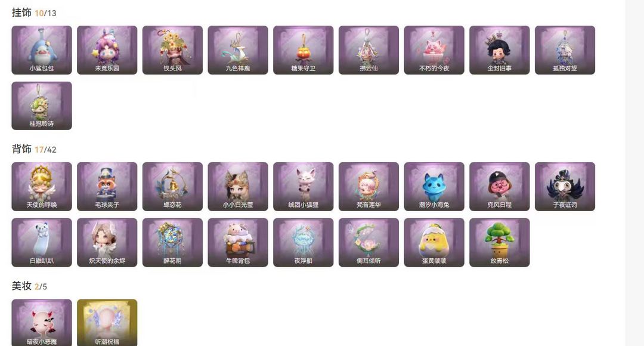Click the 蛋黄啵啵 yellow egg accessory

434,242
